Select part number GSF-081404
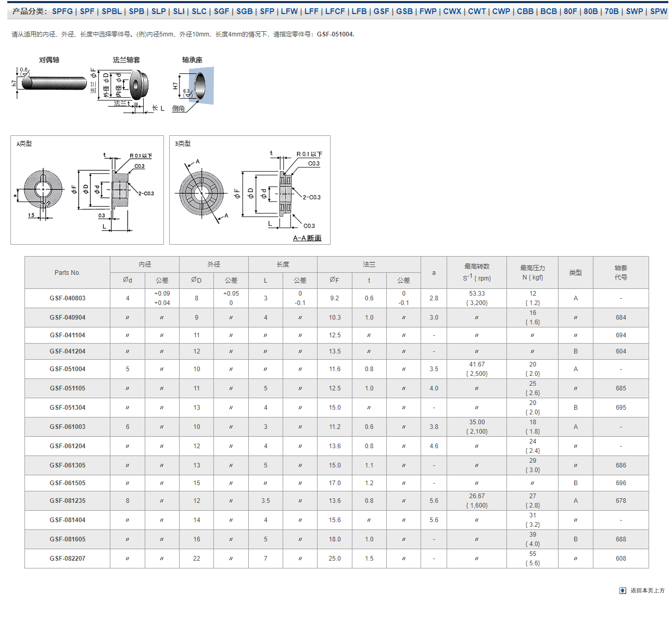Image resolution: width=672 pixels, height=620 pixels. tap(68, 520)
